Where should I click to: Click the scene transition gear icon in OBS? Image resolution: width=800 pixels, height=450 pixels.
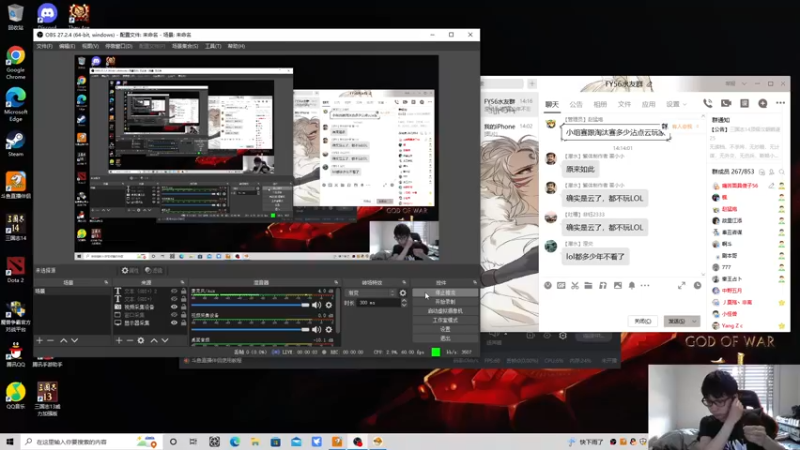(403, 293)
